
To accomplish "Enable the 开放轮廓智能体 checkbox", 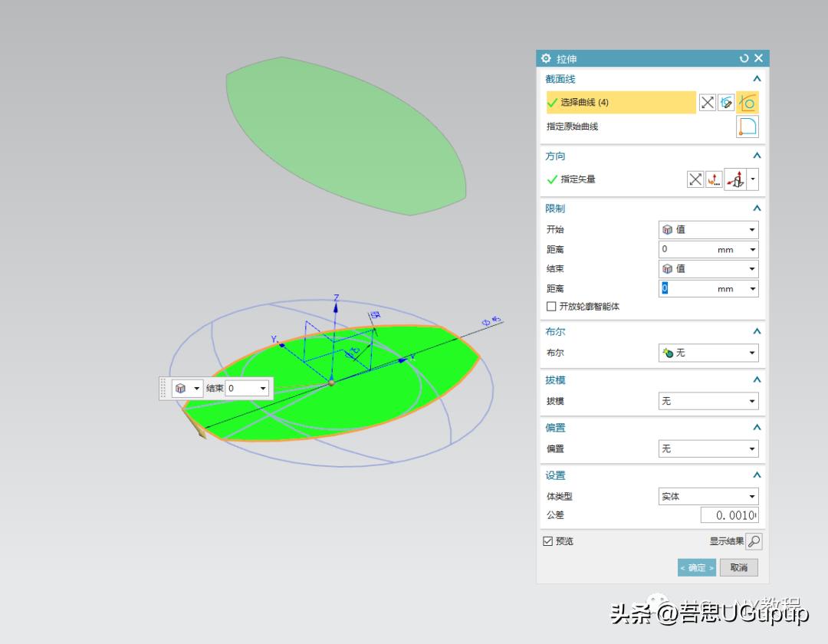I will (x=551, y=306).
